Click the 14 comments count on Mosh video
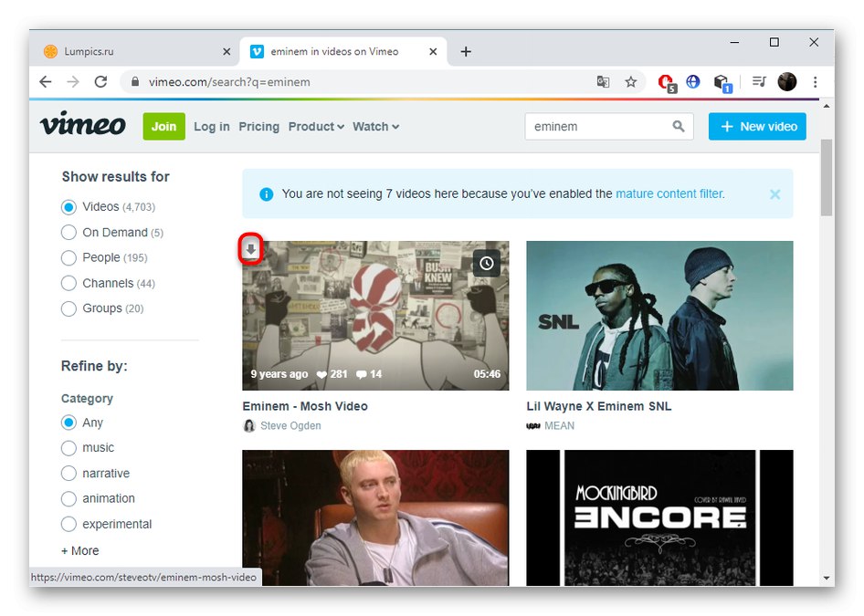The width and height of the screenshot is (864, 616). [369, 374]
